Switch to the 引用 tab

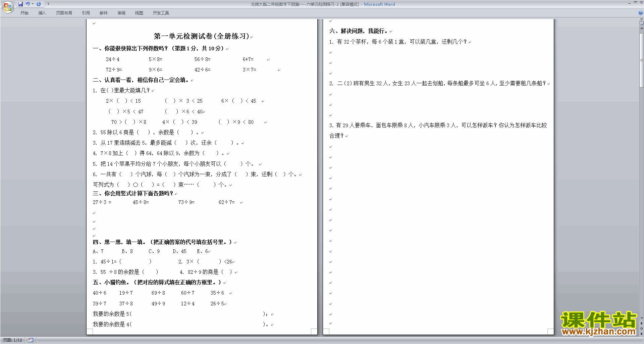[86, 13]
